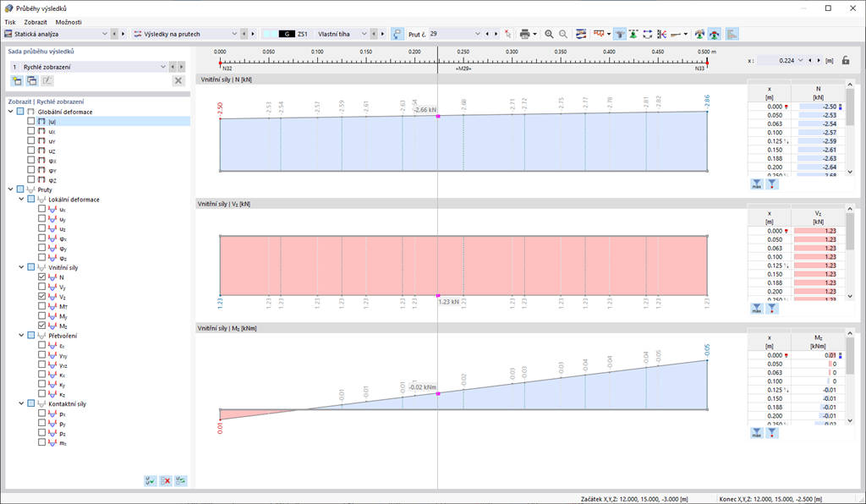
Task: Delete the result set with X button
Action: tap(178, 80)
